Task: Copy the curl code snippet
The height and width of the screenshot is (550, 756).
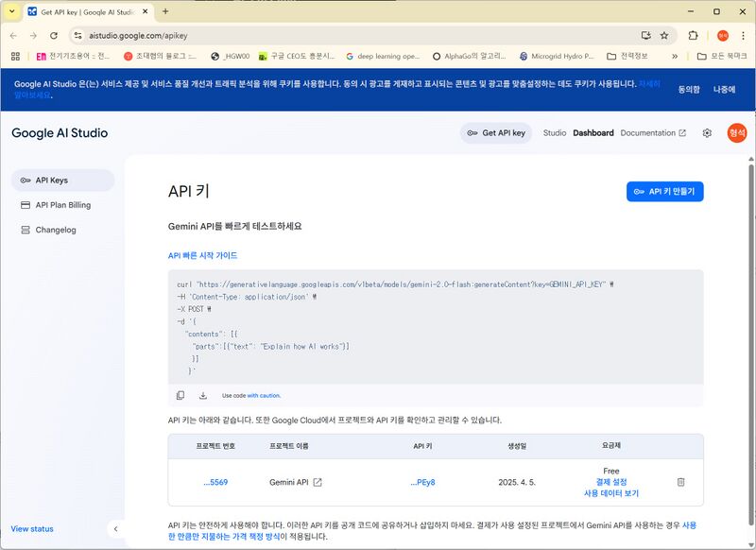Action: (x=180, y=395)
